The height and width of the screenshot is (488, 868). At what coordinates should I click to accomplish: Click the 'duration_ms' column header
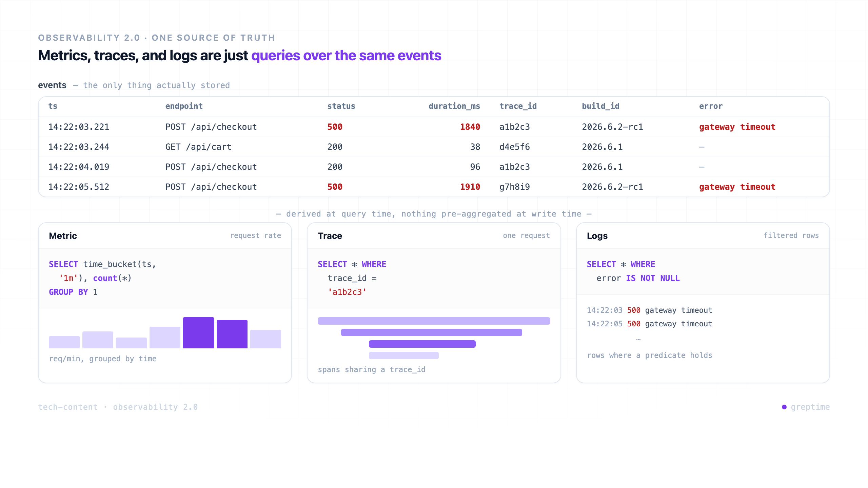pyautogui.click(x=454, y=106)
